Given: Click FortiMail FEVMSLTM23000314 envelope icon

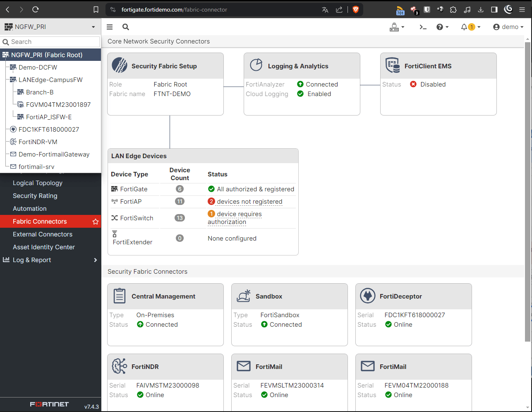Looking at the screenshot, I should (244, 366).
